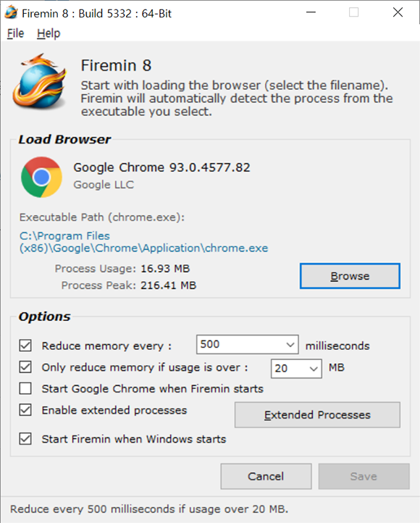Uncheck Only reduce memory if usage is over
This screenshot has width=420, height=523.
click(25, 367)
